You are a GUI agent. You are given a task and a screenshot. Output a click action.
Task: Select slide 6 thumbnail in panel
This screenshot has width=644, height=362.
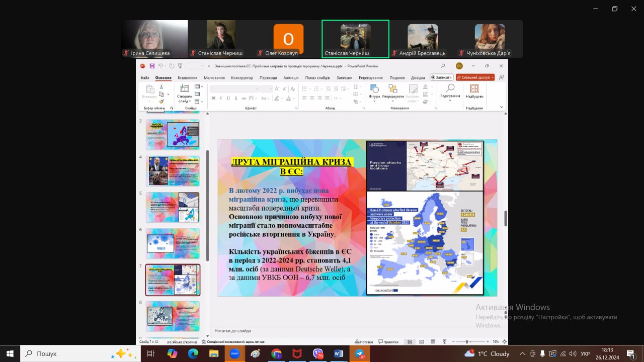pos(173,243)
